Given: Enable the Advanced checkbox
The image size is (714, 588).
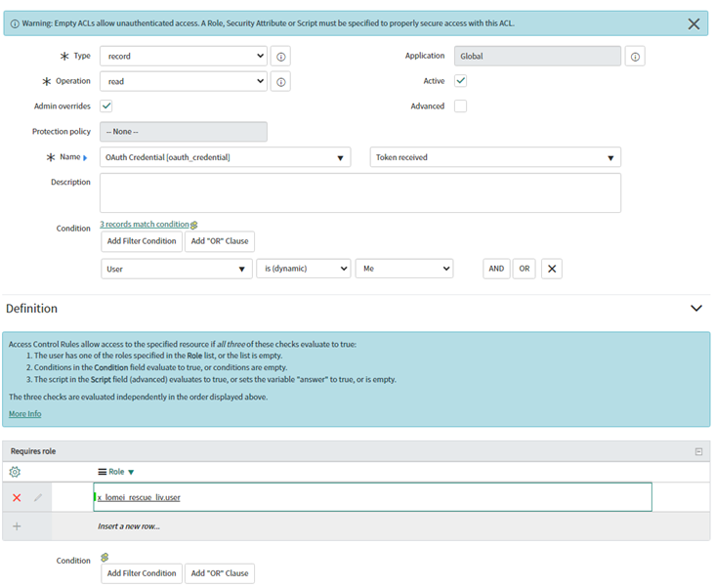Looking at the screenshot, I should pyautogui.click(x=460, y=106).
